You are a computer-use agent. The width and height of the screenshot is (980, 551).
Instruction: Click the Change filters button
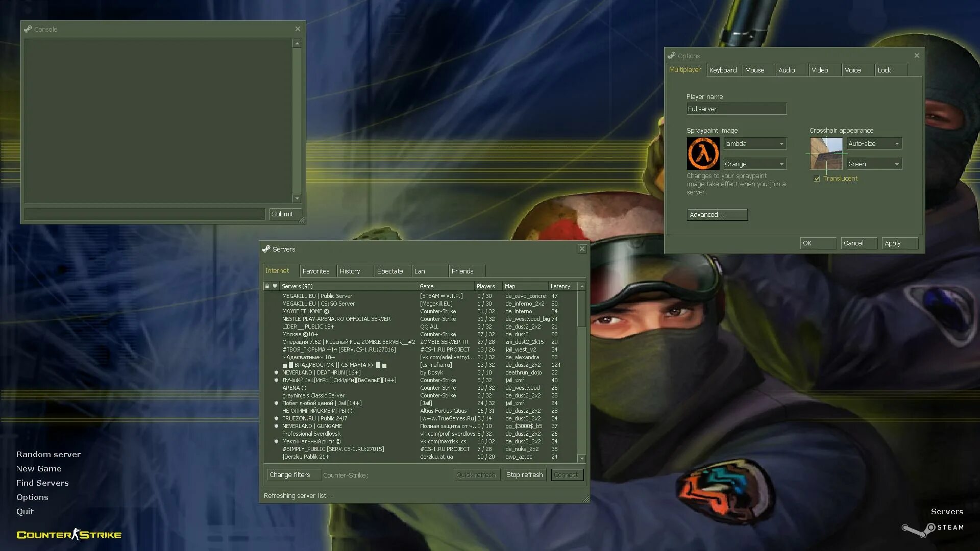[294, 475]
